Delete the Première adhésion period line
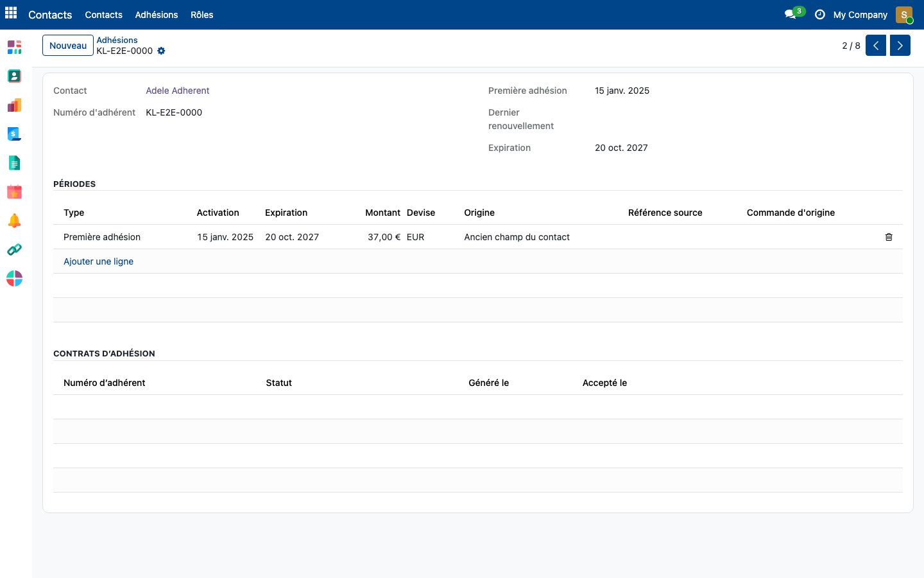The image size is (924, 578). [889, 237]
